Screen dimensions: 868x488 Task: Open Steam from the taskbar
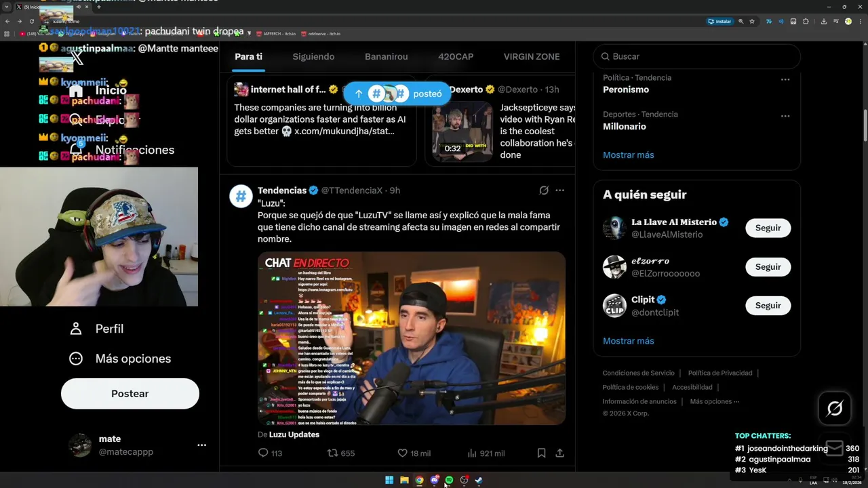click(x=479, y=480)
